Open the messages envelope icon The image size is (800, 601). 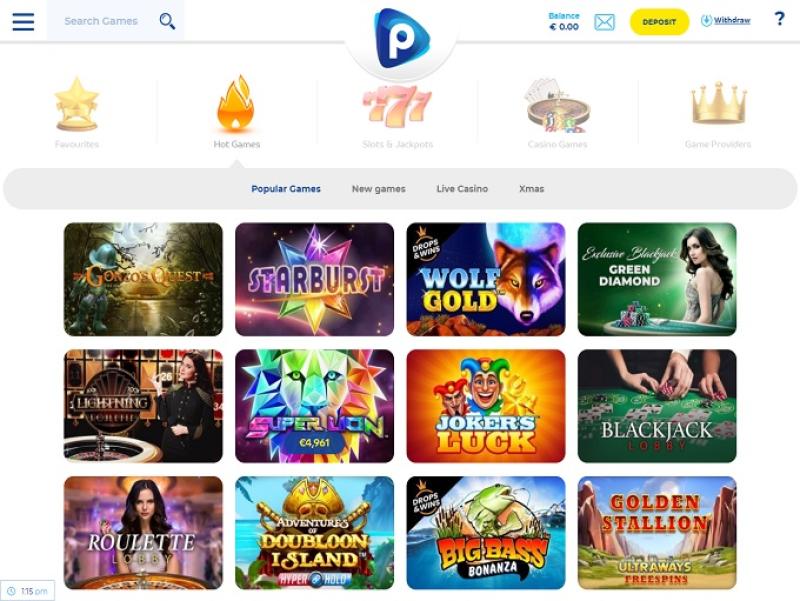click(x=605, y=22)
